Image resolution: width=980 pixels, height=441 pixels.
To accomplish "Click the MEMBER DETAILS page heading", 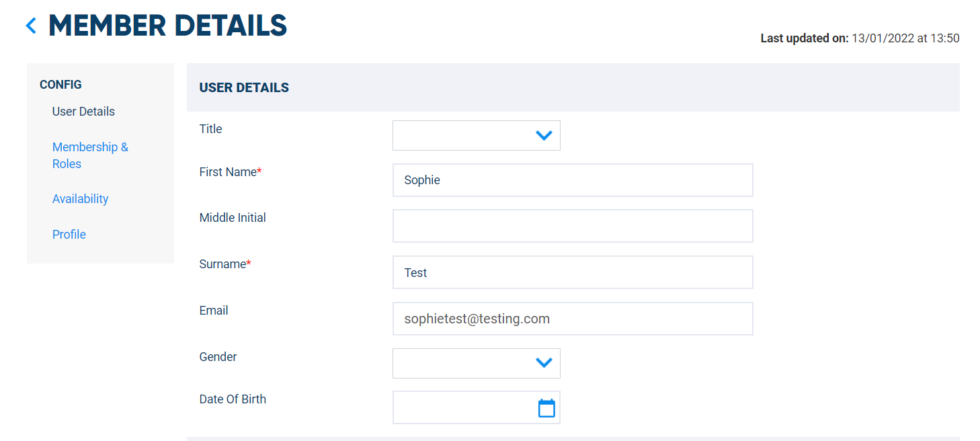I will pyautogui.click(x=168, y=26).
